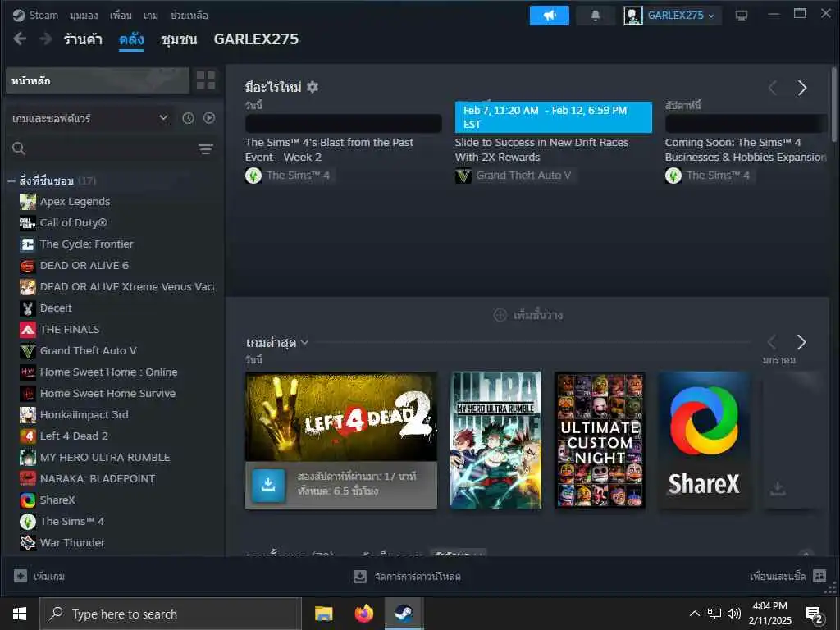Screen dimensions: 840x630
Task: Open Steam logo menu
Action: click(x=35, y=16)
